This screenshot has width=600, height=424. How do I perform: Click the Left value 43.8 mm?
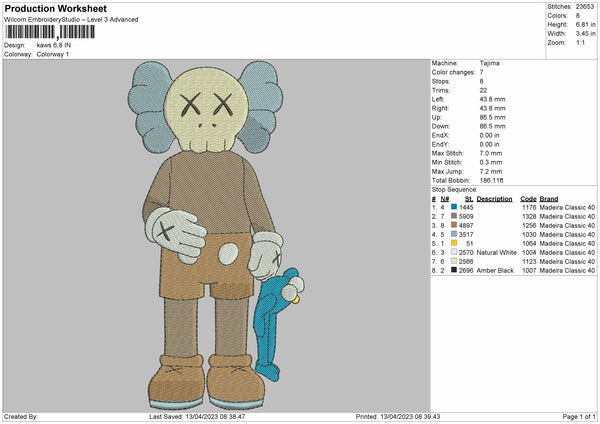pos(492,99)
